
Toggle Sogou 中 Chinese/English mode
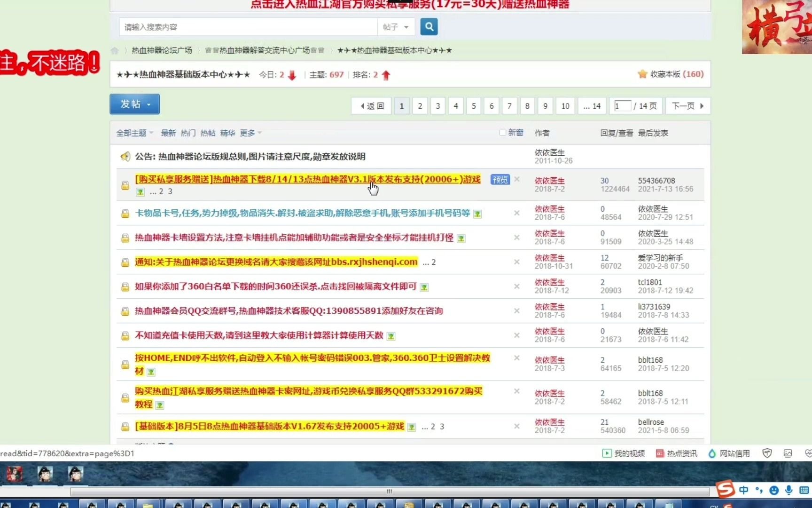[744, 490]
